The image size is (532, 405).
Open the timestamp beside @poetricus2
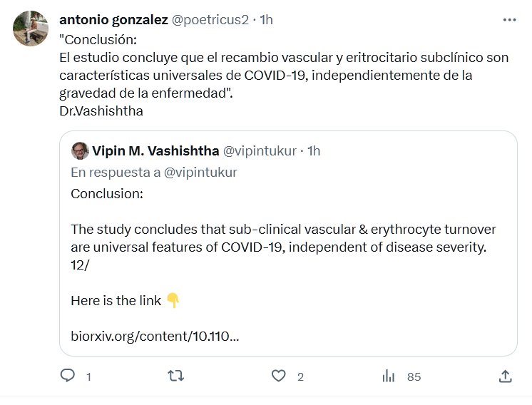(x=267, y=20)
